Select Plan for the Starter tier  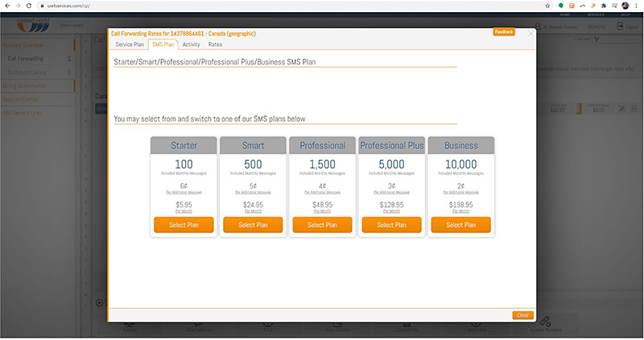tap(184, 225)
